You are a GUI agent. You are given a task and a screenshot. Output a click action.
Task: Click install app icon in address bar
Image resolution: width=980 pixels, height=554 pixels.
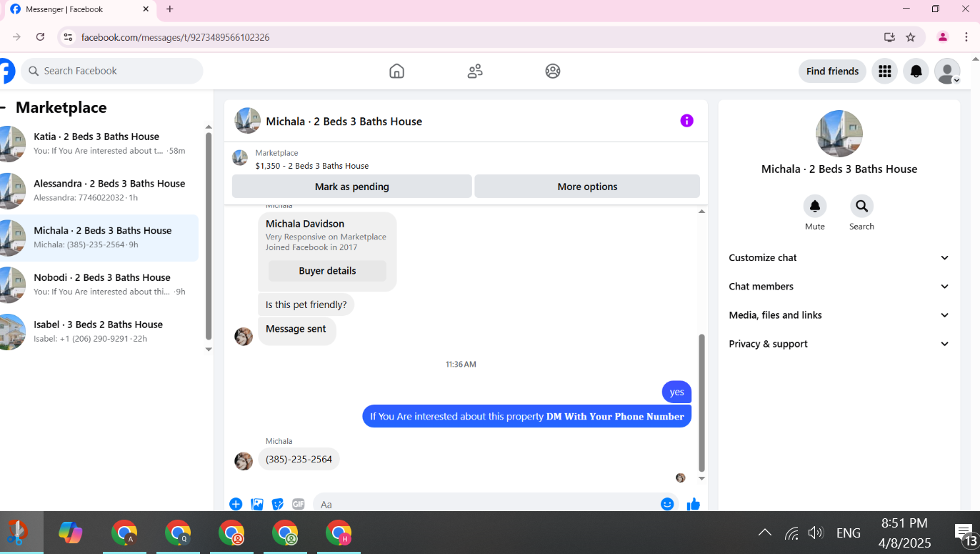[889, 37]
